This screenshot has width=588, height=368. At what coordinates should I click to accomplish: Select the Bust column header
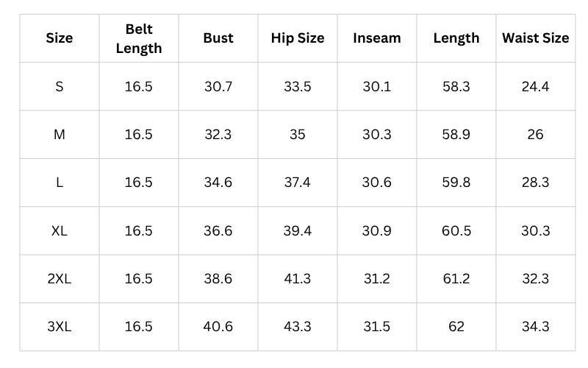tap(218, 38)
